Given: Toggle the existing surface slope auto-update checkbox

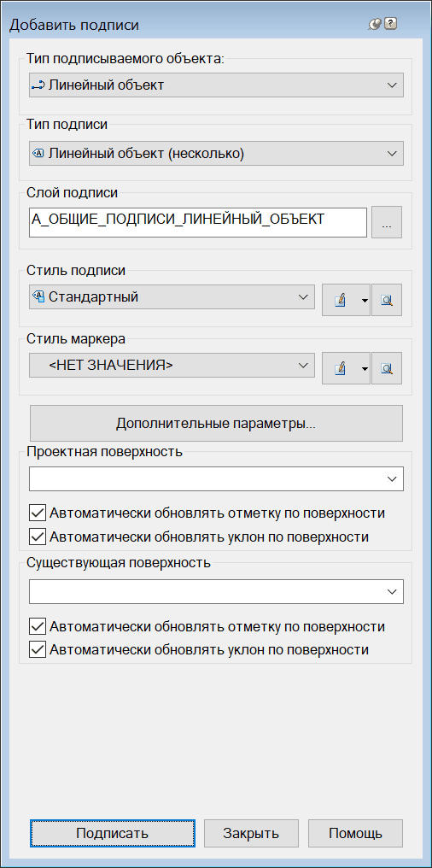Looking at the screenshot, I should pos(38,649).
